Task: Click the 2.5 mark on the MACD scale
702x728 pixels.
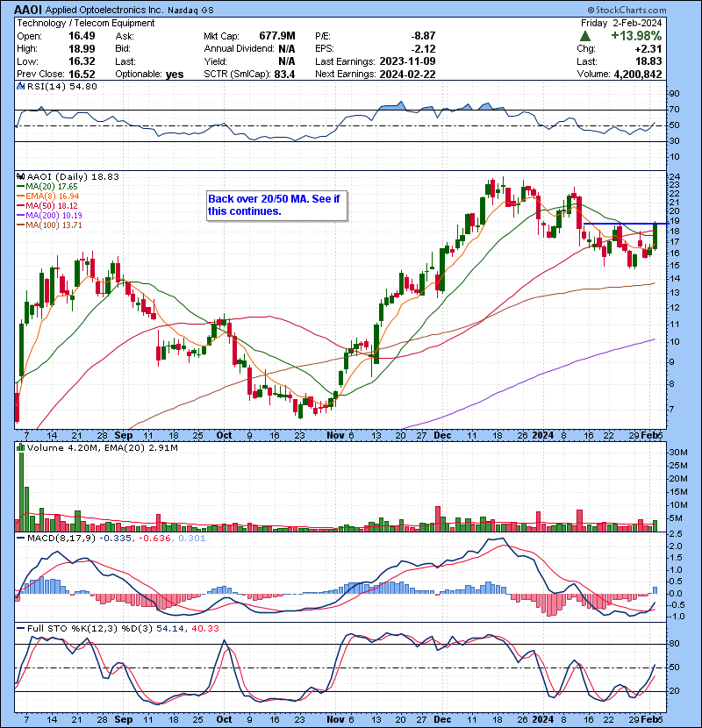Action: coord(676,534)
